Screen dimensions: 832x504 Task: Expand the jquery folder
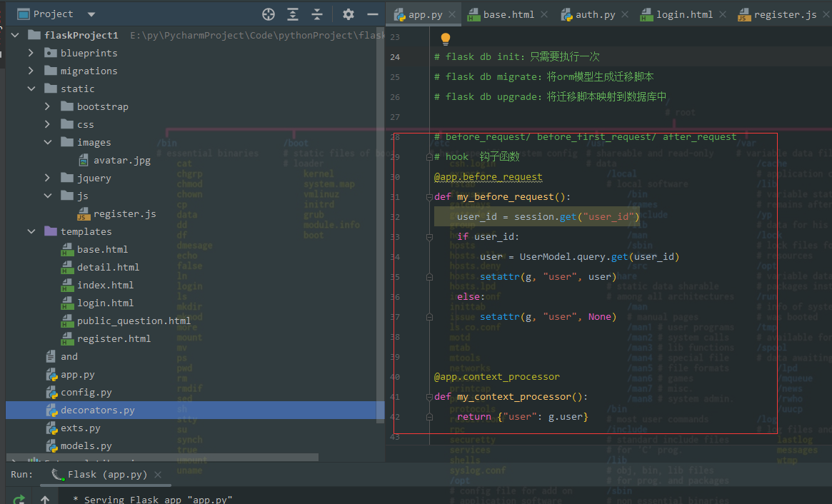click(47, 178)
